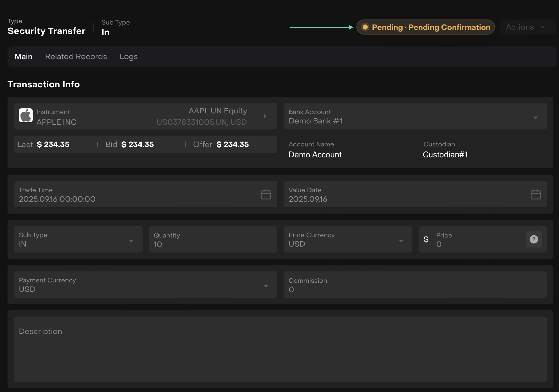Image resolution: width=559 pixels, height=392 pixels.
Task: Open the Payment Currency dropdown
Action: click(266, 286)
